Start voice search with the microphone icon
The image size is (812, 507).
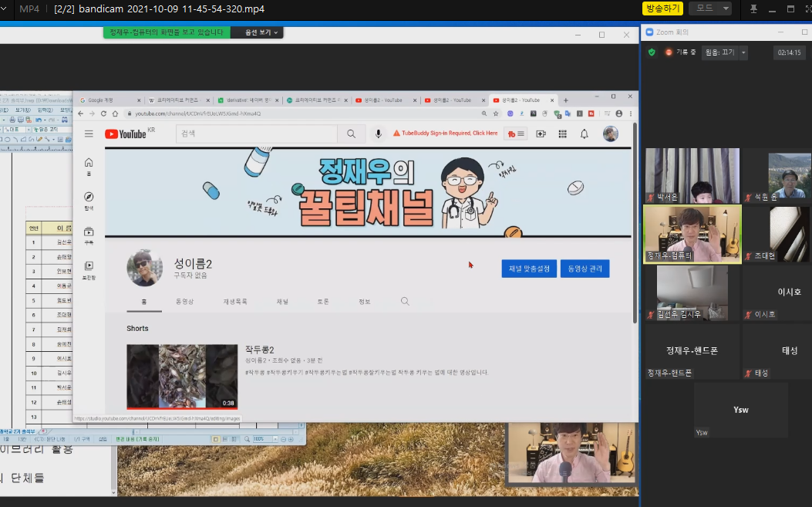tap(379, 134)
